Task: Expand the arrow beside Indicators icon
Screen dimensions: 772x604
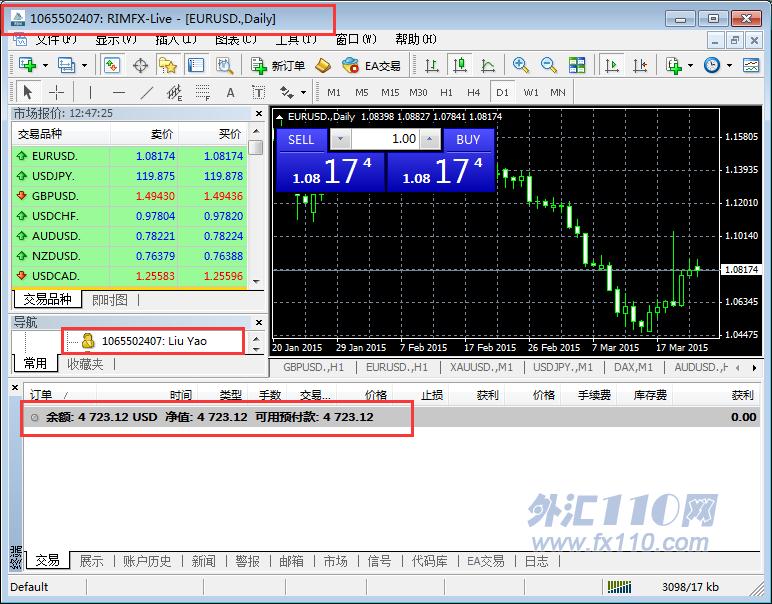Action: point(690,65)
